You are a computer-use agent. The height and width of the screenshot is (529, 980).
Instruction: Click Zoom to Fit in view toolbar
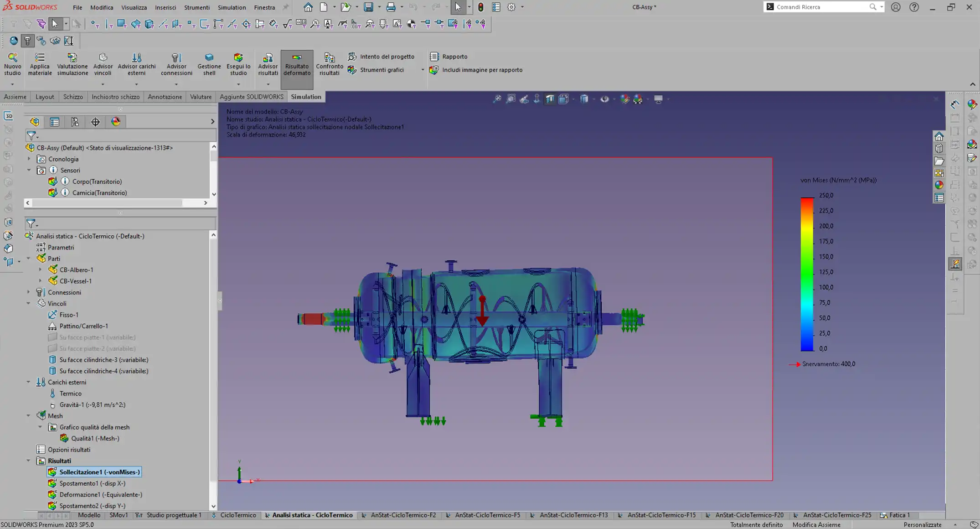(497, 99)
